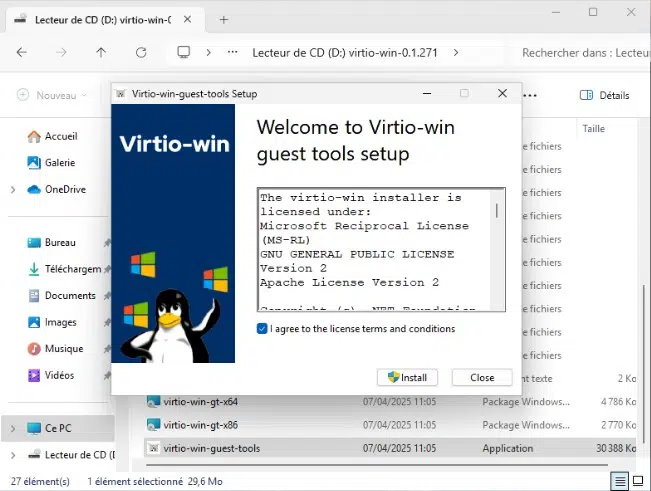This screenshot has height=491, width=651.
Task: Select the virtio-win-guest-tools application
Action: (x=390, y=448)
